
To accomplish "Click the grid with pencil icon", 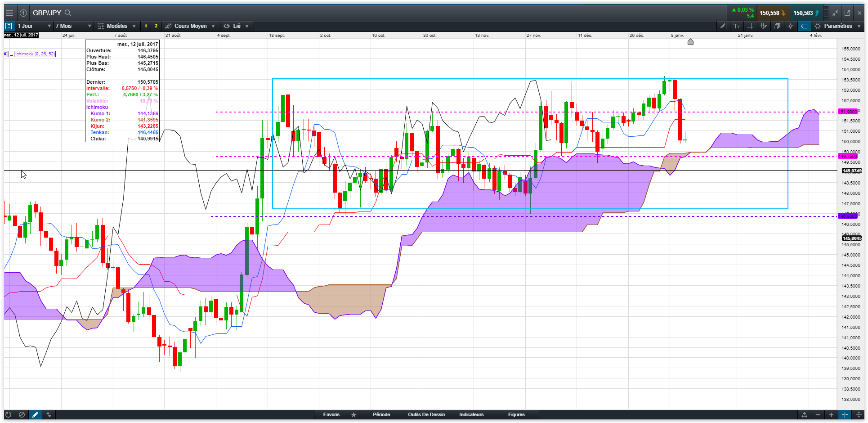I will point(763,26).
